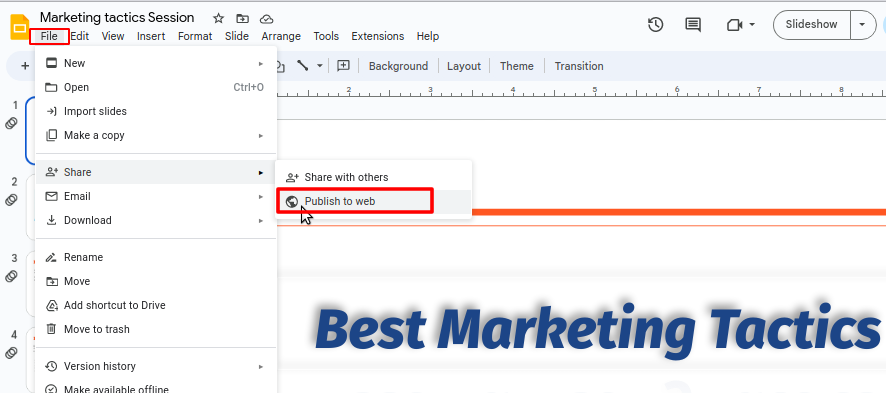Image resolution: width=886 pixels, height=393 pixels.
Task: Select Share with others
Action: (373, 177)
